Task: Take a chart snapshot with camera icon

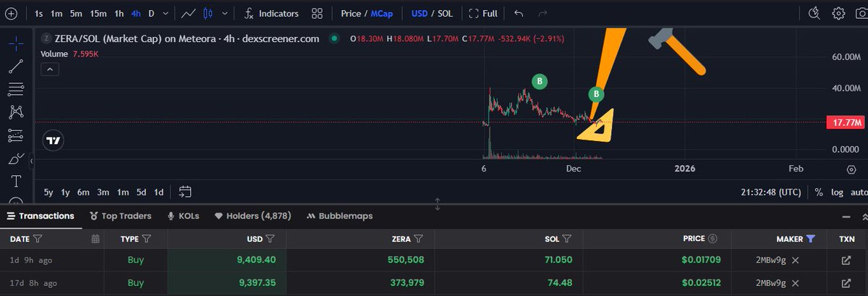Action: 861,13
